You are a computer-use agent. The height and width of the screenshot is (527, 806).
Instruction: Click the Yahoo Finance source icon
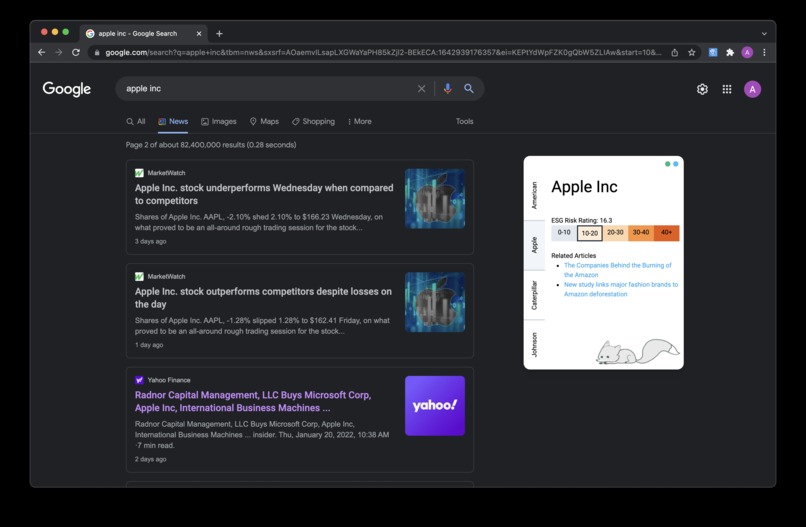coord(139,380)
